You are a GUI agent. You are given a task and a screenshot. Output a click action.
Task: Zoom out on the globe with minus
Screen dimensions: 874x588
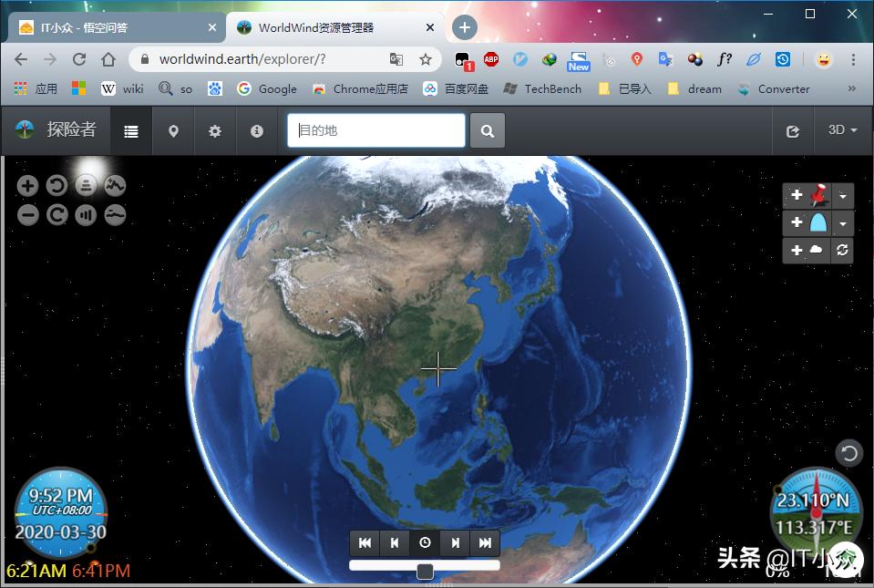coord(28,215)
